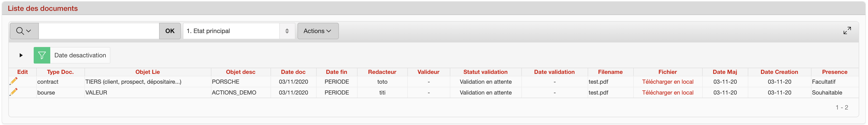868x125 pixels.
Task: Select the 'Redacteur' column header
Action: tap(382, 72)
